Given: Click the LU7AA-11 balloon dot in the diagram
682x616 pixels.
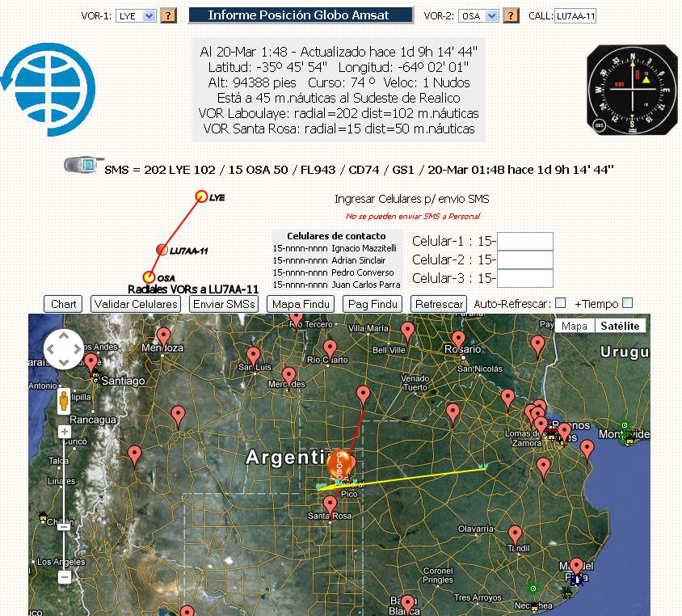Looking at the screenshot, I should pos(162,250).
